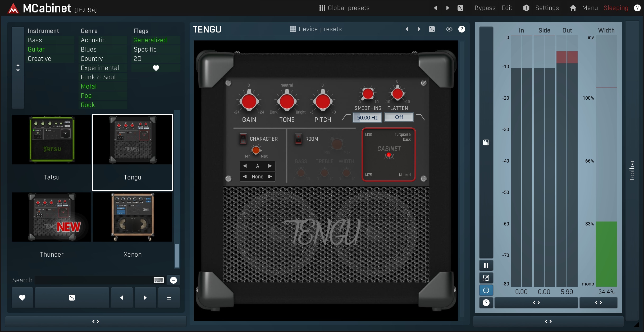Screen dimensions: 644x332
Task: Open on-screen keyboard icon in search
Action: pyautogui.click(x=159, y=280)
